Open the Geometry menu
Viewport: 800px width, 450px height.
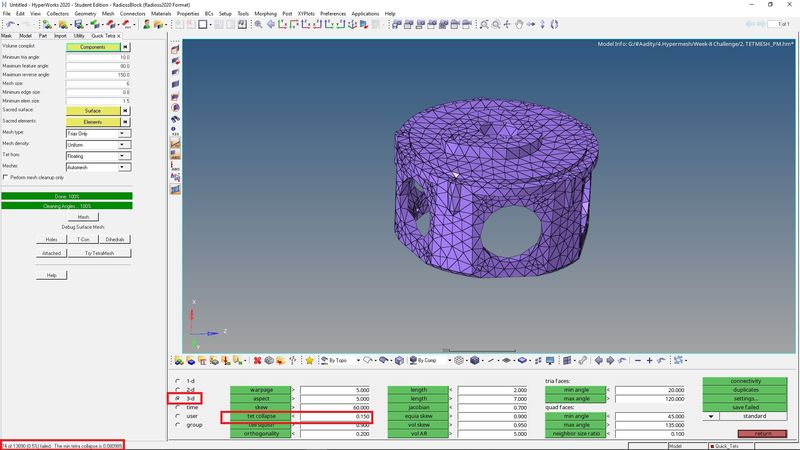click(85, 13)
